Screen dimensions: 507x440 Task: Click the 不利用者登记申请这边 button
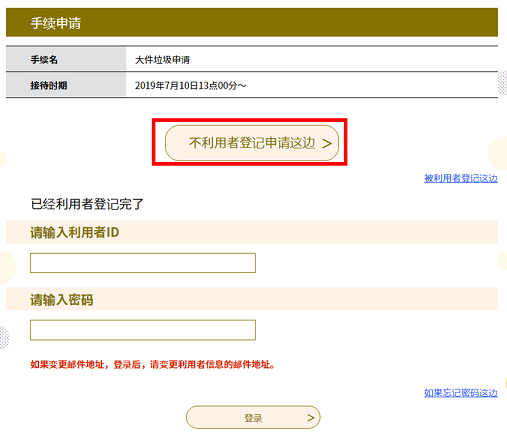pos(252,143)
